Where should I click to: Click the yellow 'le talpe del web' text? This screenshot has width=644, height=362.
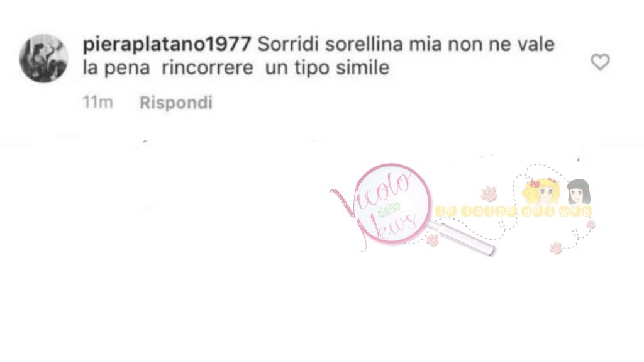click(513, 212)
